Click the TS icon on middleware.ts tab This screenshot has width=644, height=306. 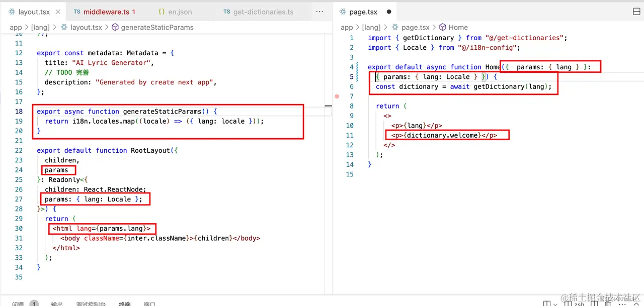77,12
